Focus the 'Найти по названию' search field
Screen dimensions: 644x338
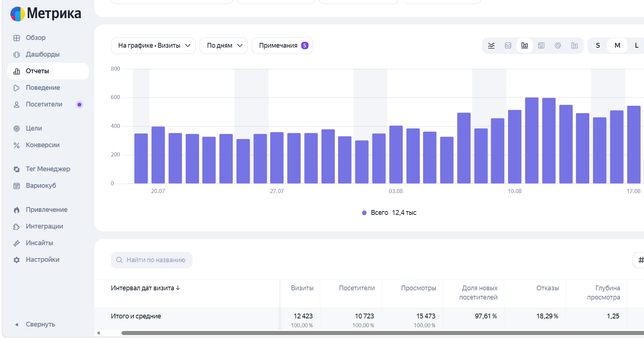pyautogui.click(x=151, y=260)
